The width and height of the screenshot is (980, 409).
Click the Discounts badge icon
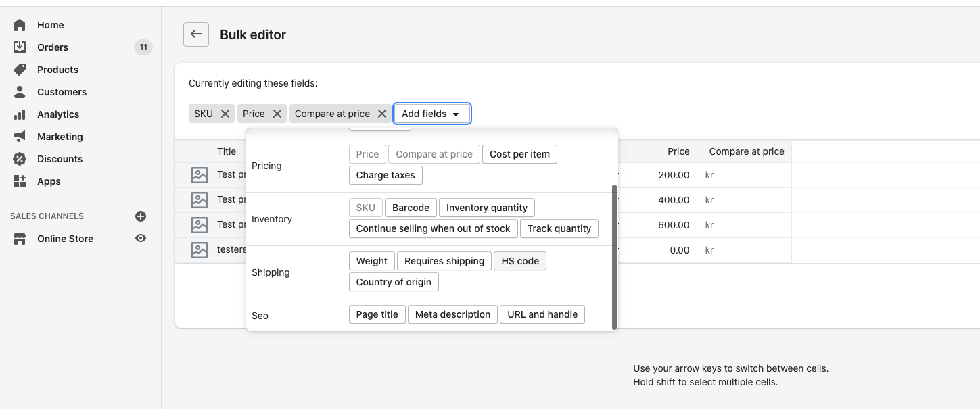click(20, 159)
